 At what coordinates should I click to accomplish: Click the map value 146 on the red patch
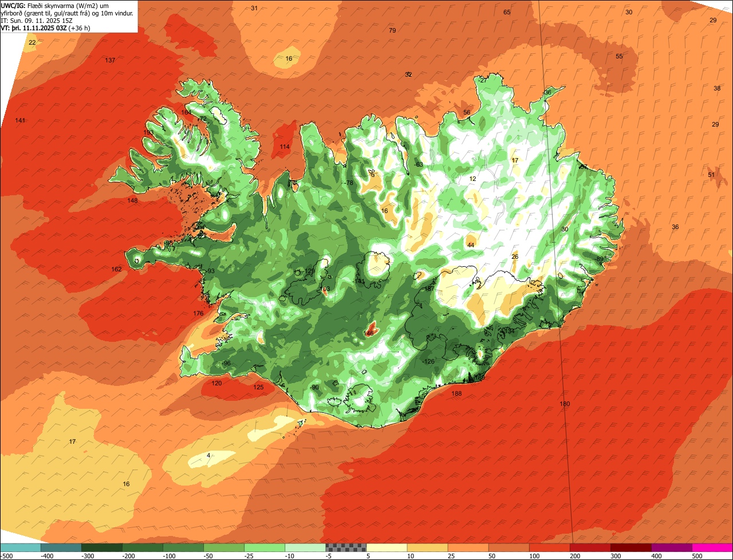[369, 333]
